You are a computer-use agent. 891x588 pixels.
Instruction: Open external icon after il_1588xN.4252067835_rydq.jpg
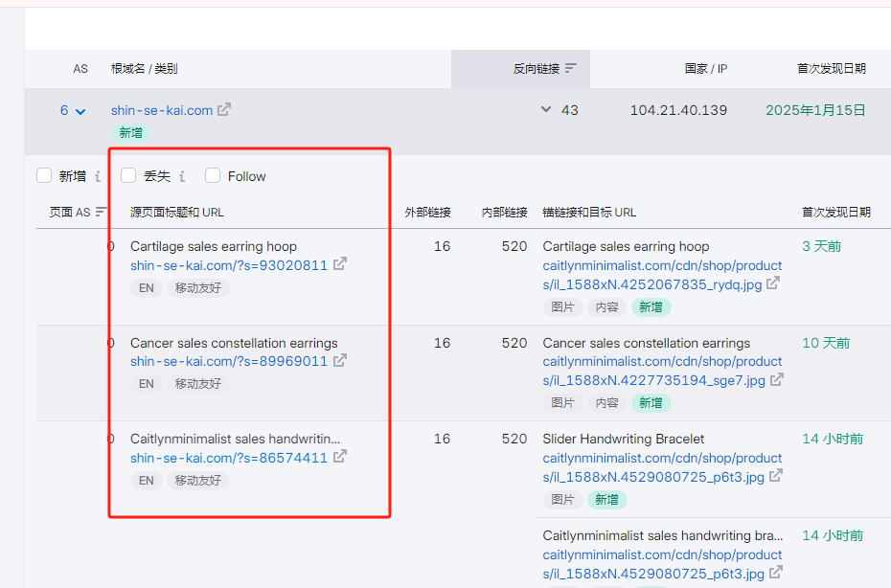click(773, 283)
